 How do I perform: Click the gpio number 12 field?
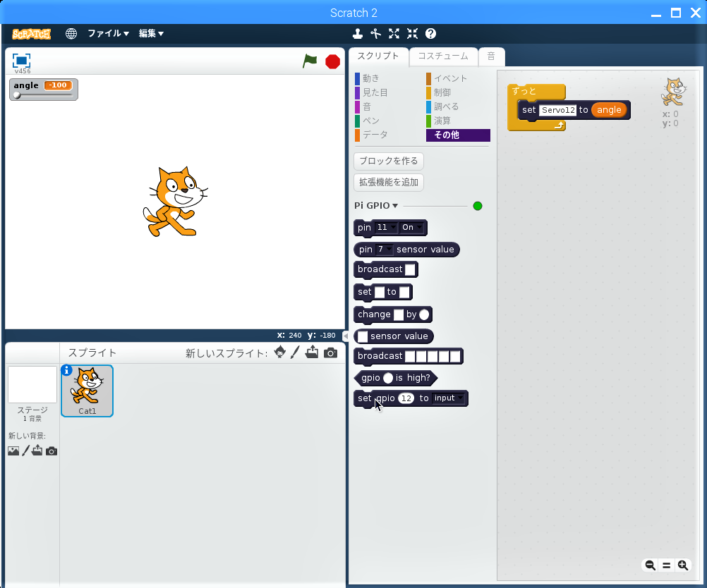(x=406, y=398)
